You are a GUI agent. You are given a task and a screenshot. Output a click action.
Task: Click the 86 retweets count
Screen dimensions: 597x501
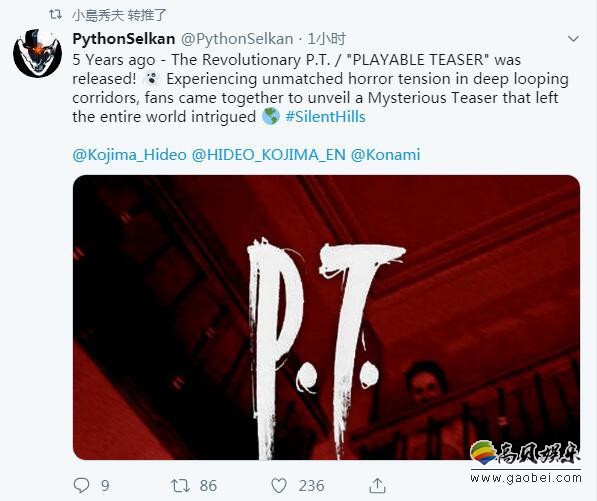click(x=208, y=486)
